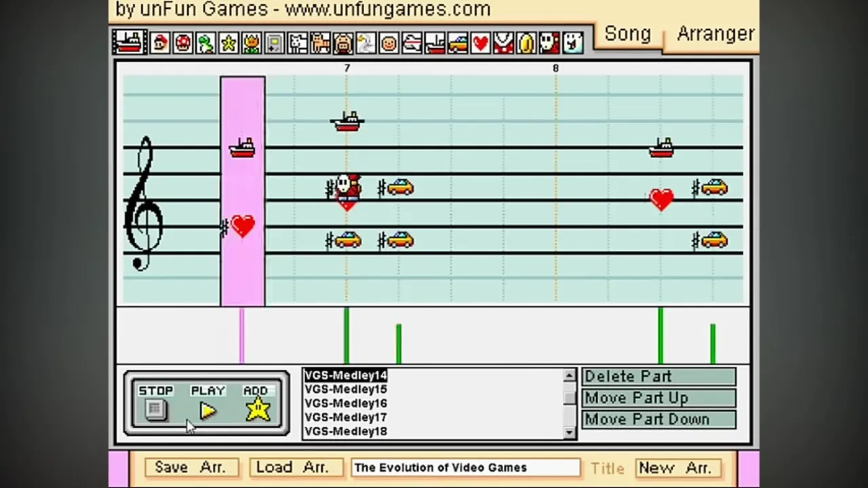This screenshot has width=868, height=488.
Task: Select VGS-Medley15 in the parts list
Action: (x=345, y=390)
